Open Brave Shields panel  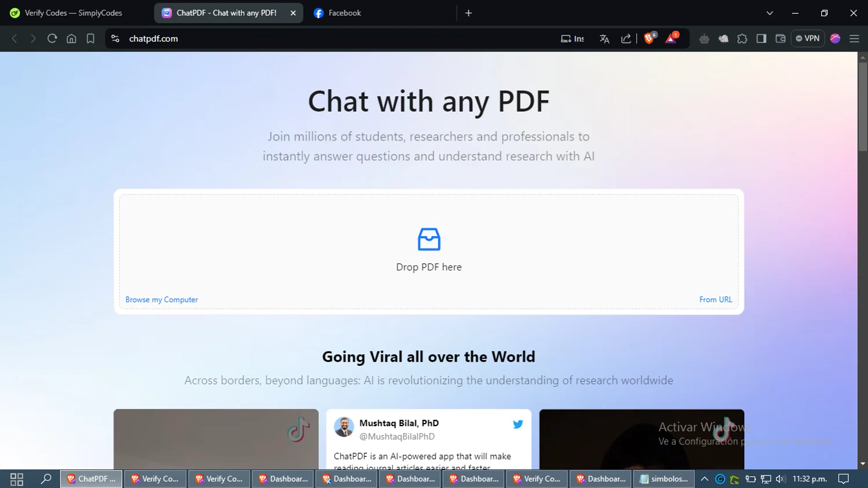point(650,38)
